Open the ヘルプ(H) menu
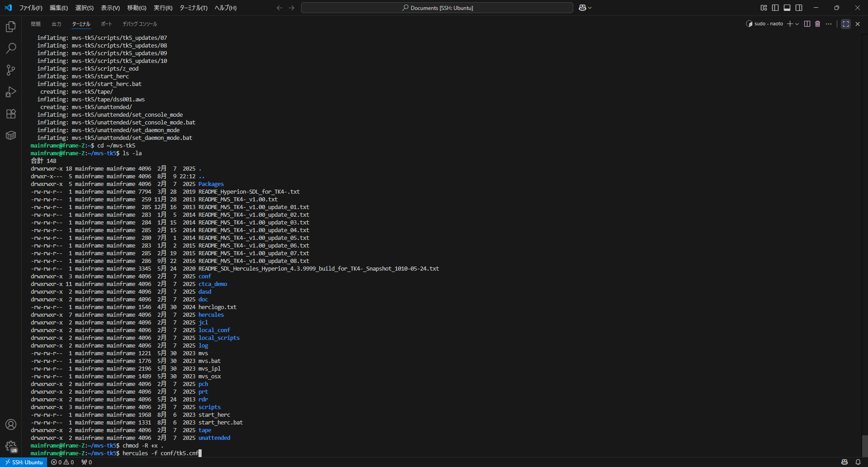The image size is (868, 467). [x=225, y=8]
